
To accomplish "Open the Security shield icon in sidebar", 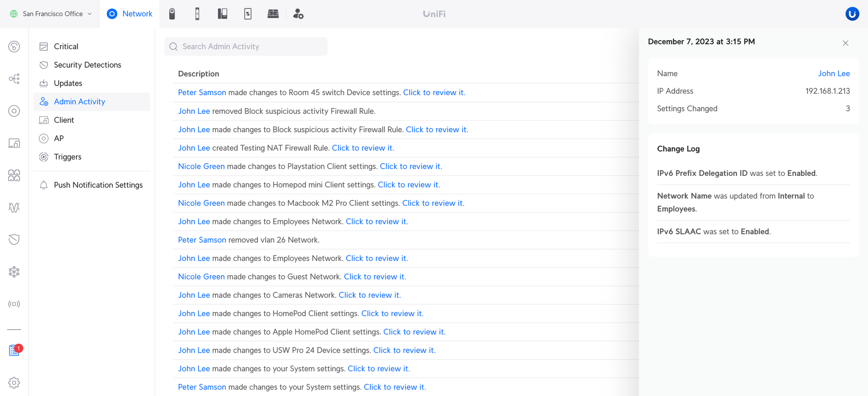I will point(14,239).
